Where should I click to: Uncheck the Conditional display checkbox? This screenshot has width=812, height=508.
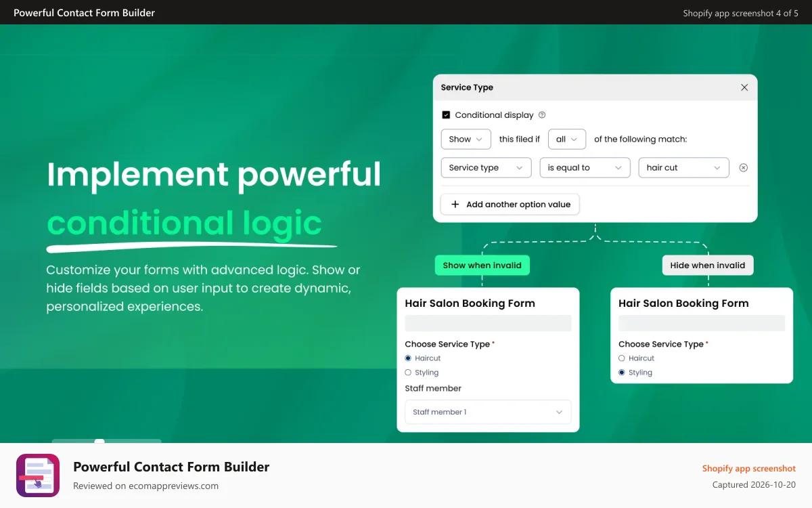tap(446, 115)
